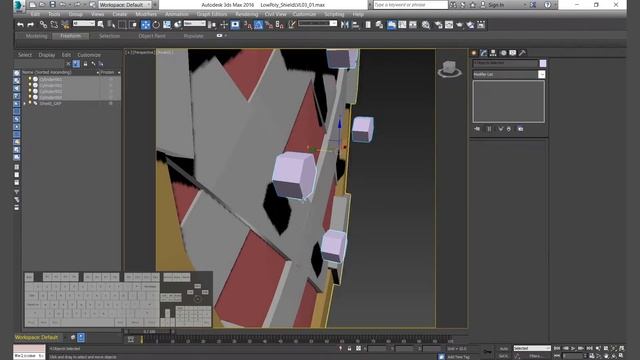Open the Hierarchy command panel tab
Screen dimensions: 640x360
pos(493,53)
